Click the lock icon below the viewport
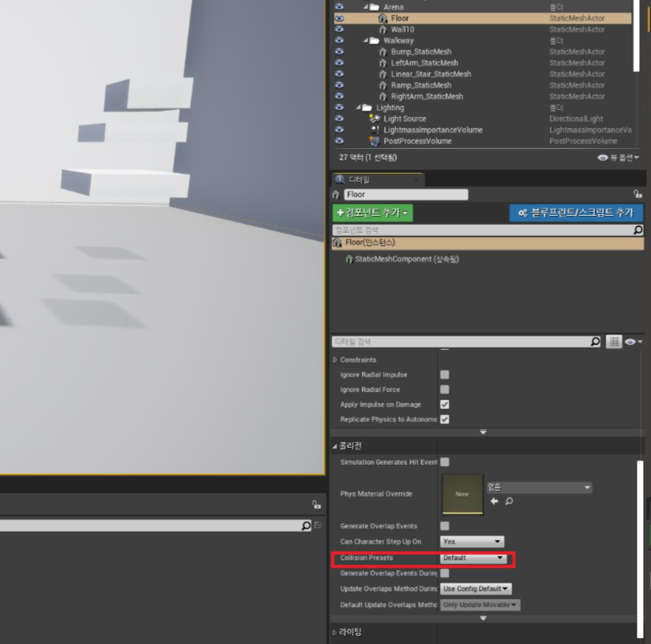651x644 pixels. [x=316, y=505]
